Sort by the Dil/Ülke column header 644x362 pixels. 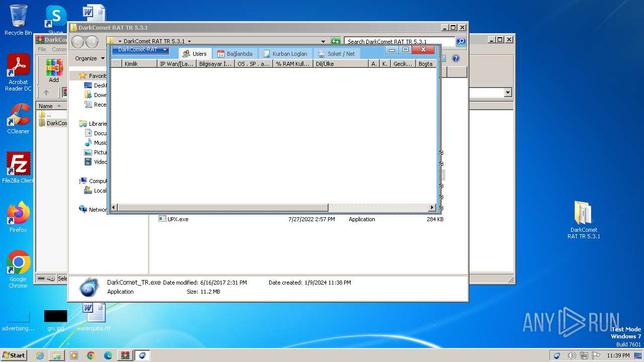(x=341, y=64)
